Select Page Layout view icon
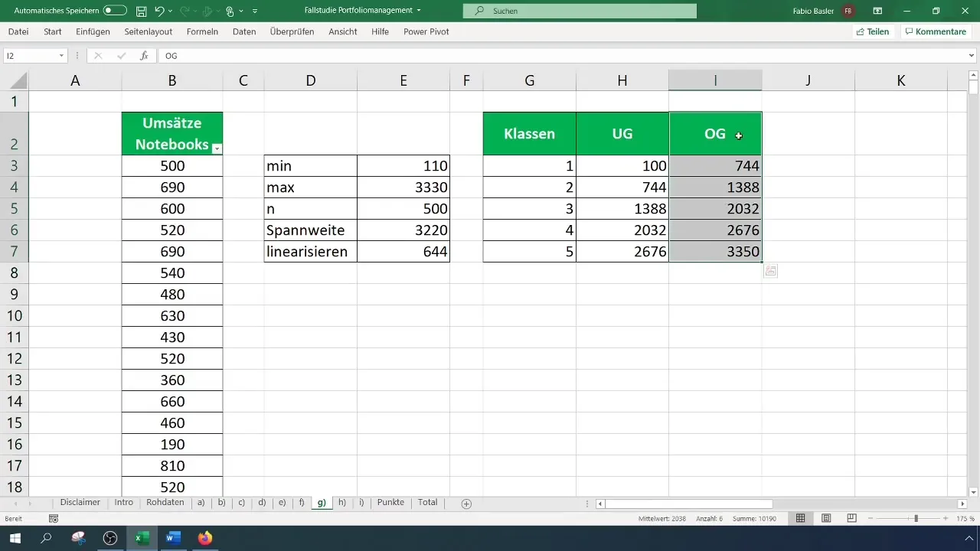Image resolution: width=980 pixels, height=551 pixels. [x=826, y=518]
